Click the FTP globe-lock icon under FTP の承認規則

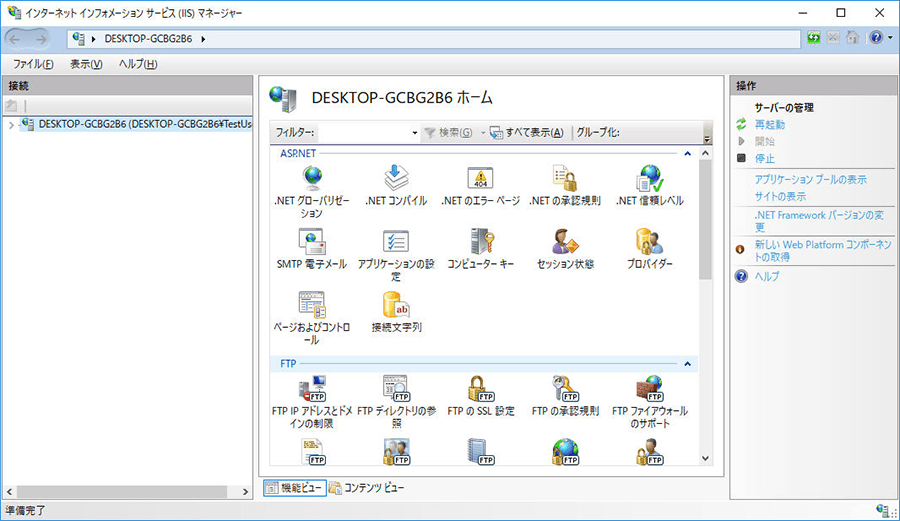point(565,452)
